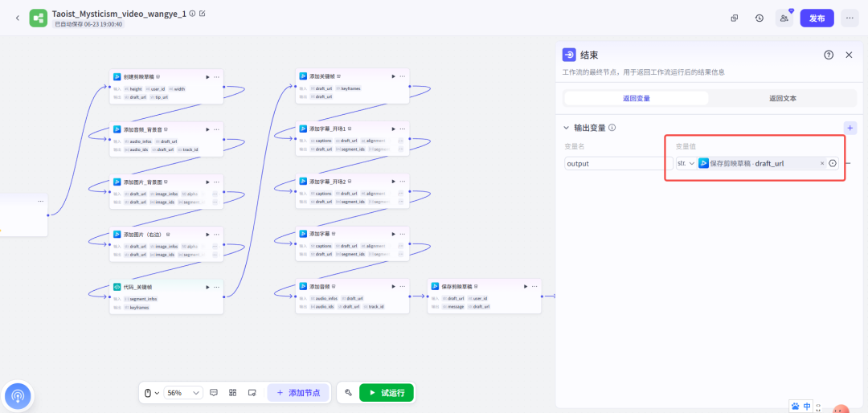868x413 pixels.
Task: Close the 结束 side panel
Action: pos(849,55)
